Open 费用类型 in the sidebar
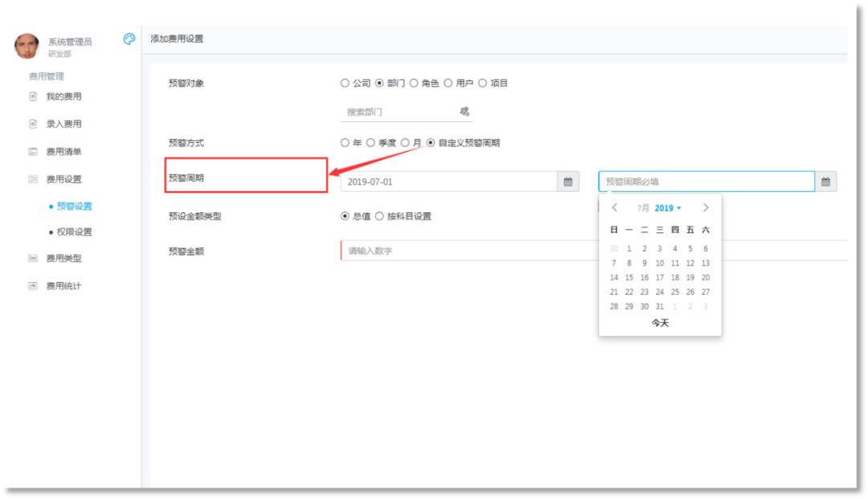868x499 pixels. [x=63, y=259]
